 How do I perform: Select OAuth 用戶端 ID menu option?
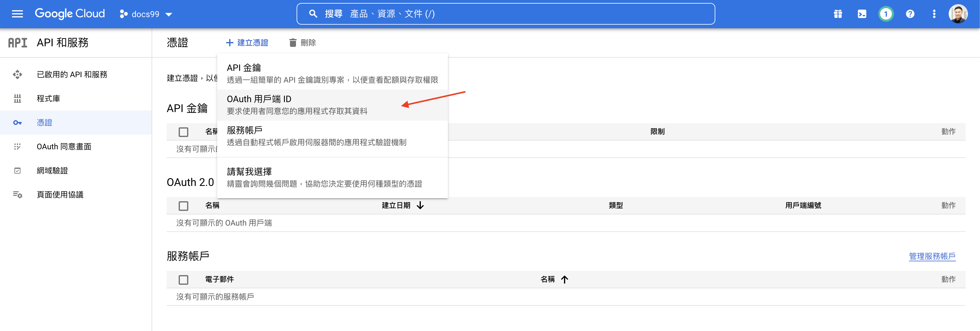pos(297,105)
